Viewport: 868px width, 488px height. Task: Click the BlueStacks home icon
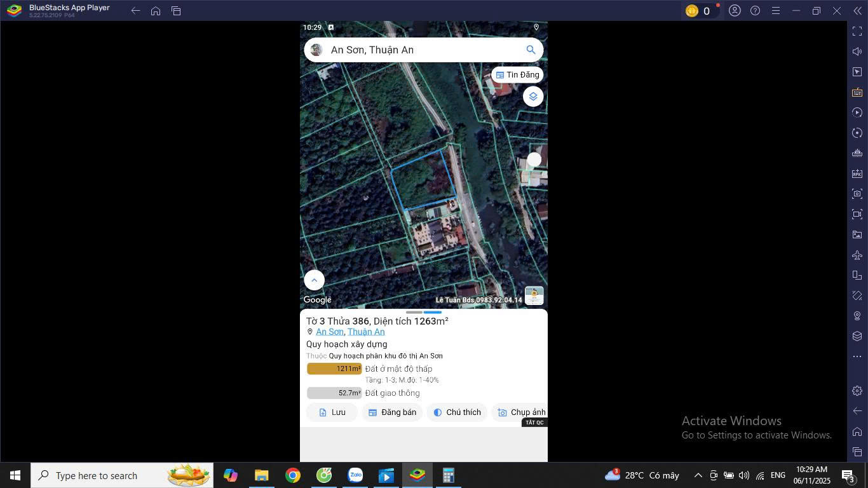click(156, 11)
